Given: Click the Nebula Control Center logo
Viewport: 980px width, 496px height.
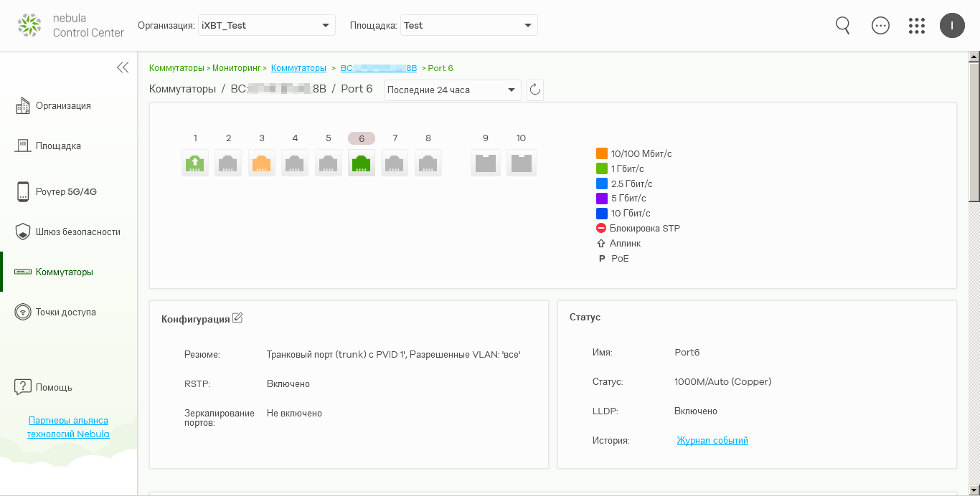Looking at the screenshot, I should (70, 25).
